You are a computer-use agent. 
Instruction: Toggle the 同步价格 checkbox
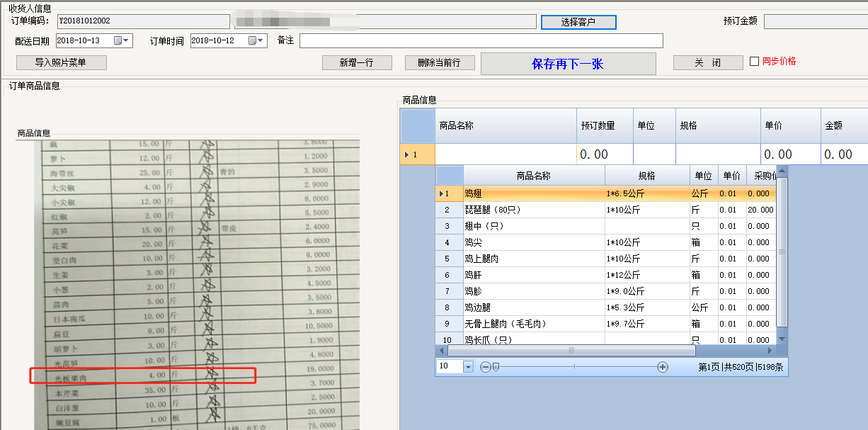coord(755,62)
